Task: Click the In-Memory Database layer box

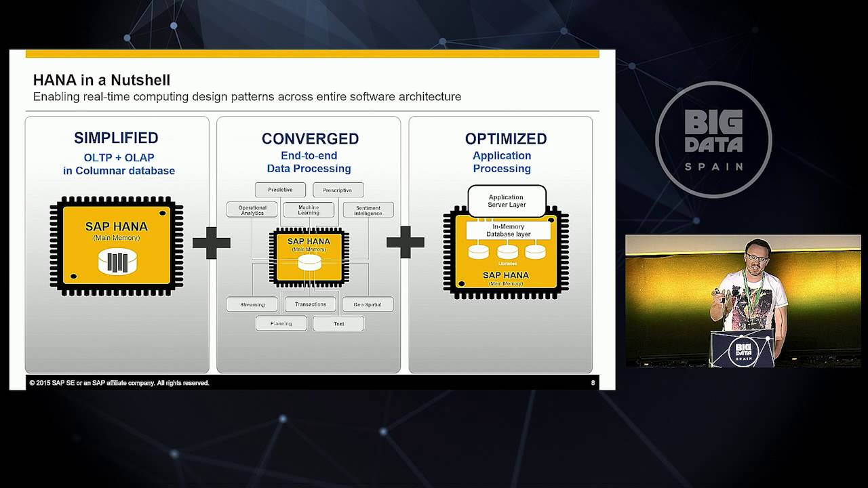Action: tap(507, 230)
